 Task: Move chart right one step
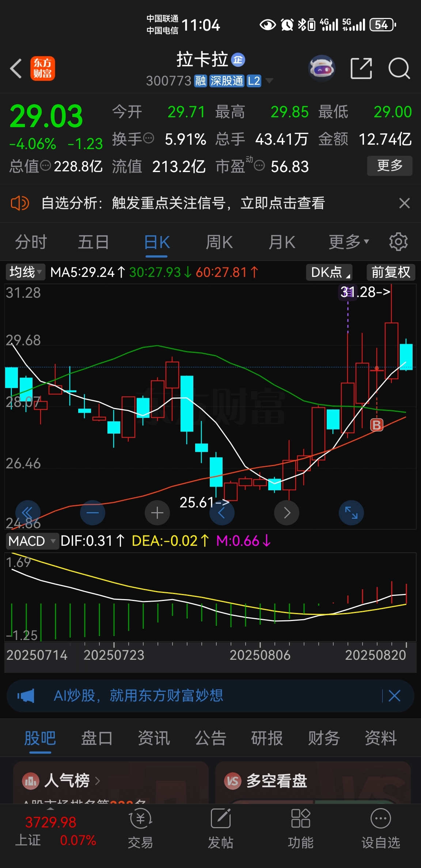point(287,513)
